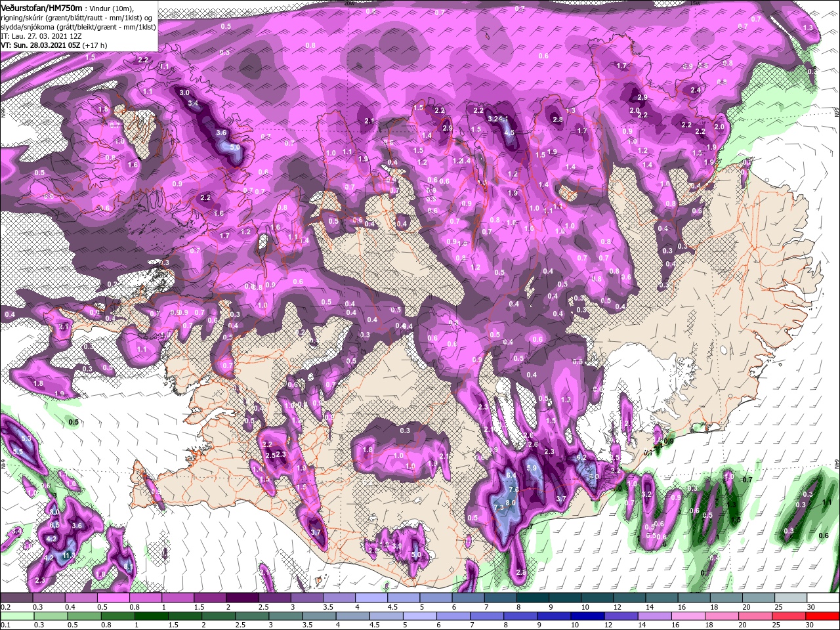
Task: Click the 0.1 label in the bottom legend row
Action: (5, 624)
